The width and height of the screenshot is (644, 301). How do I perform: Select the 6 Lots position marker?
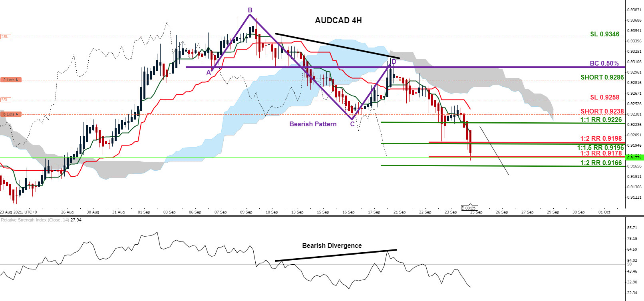pyautogui.click(x=10, y=114)
